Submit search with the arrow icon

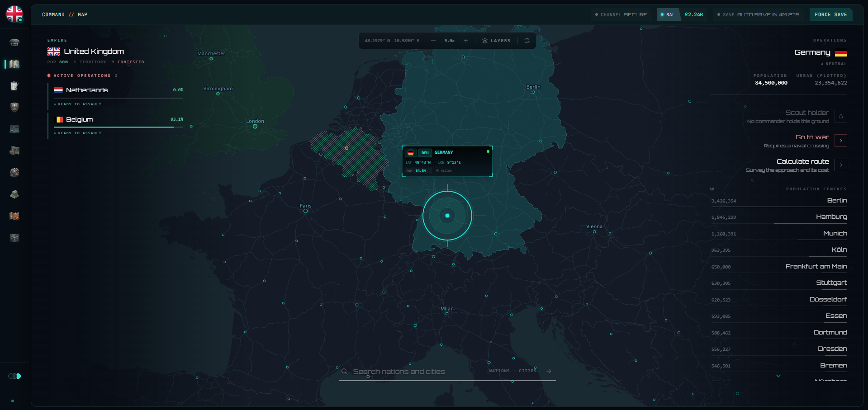549,371
